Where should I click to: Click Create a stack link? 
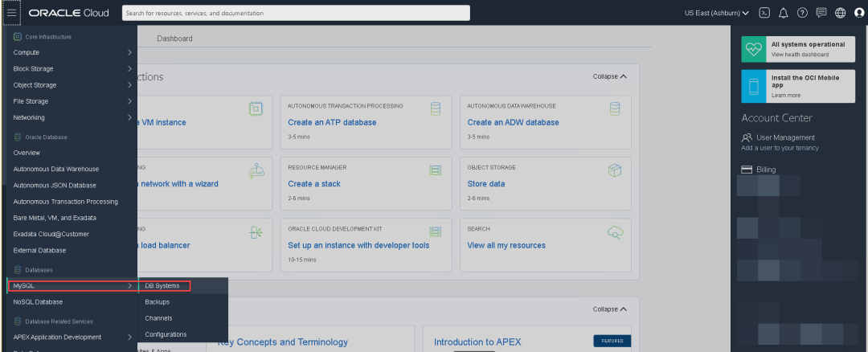pos(314,184)
